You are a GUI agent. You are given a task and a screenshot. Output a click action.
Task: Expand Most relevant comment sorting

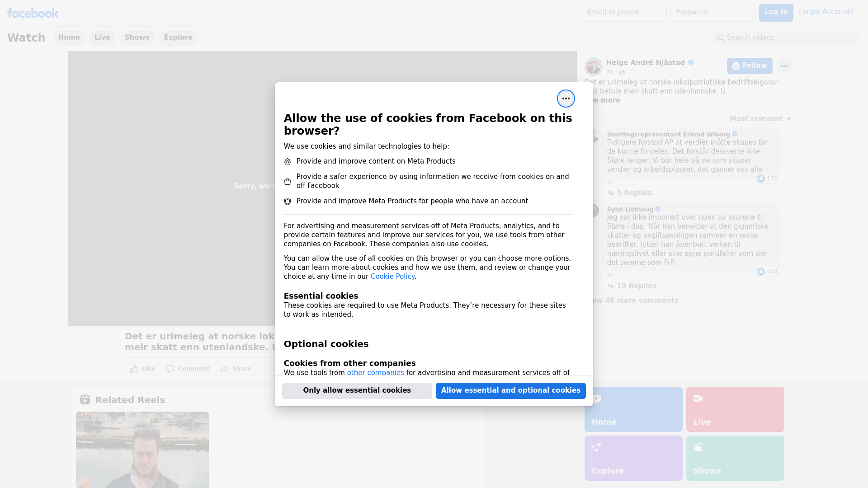click(x=760, y=119)
